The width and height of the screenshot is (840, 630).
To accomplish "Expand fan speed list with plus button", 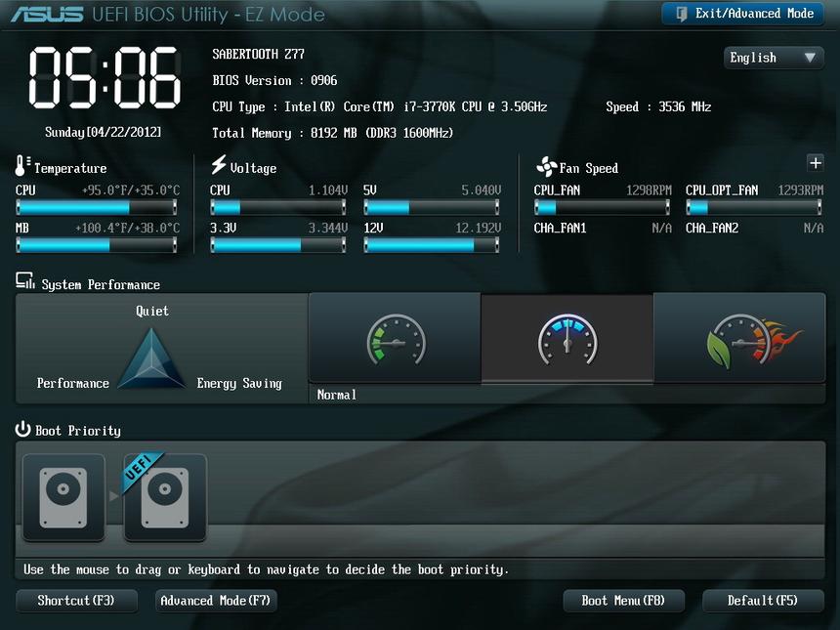I will 816,163.
